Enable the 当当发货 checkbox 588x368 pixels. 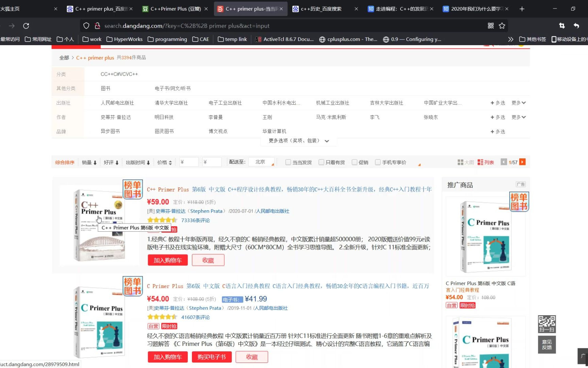pyautogui.click(x=288, y=162)
